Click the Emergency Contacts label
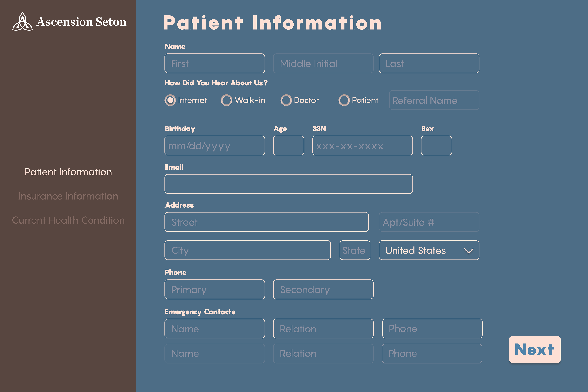Image resolution: width=588 pixels, height=392 pixels. click(200, 312)
